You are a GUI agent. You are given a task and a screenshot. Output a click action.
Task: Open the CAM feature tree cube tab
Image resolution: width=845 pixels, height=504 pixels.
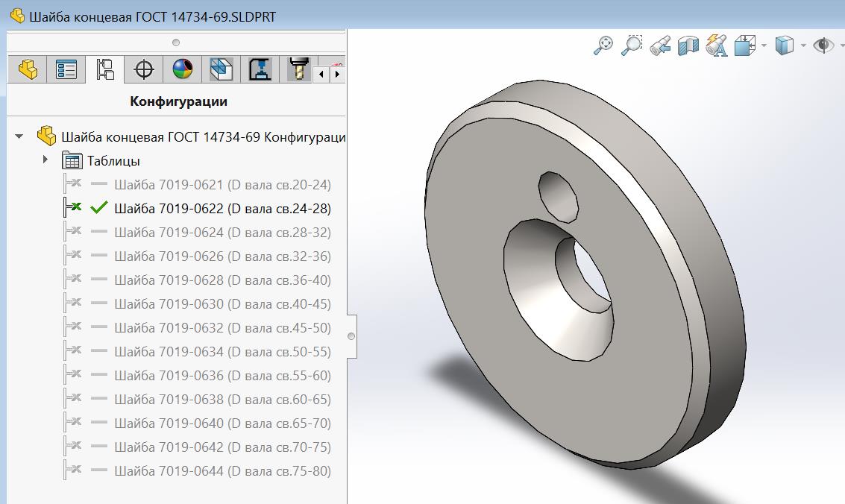pos(221,69)
